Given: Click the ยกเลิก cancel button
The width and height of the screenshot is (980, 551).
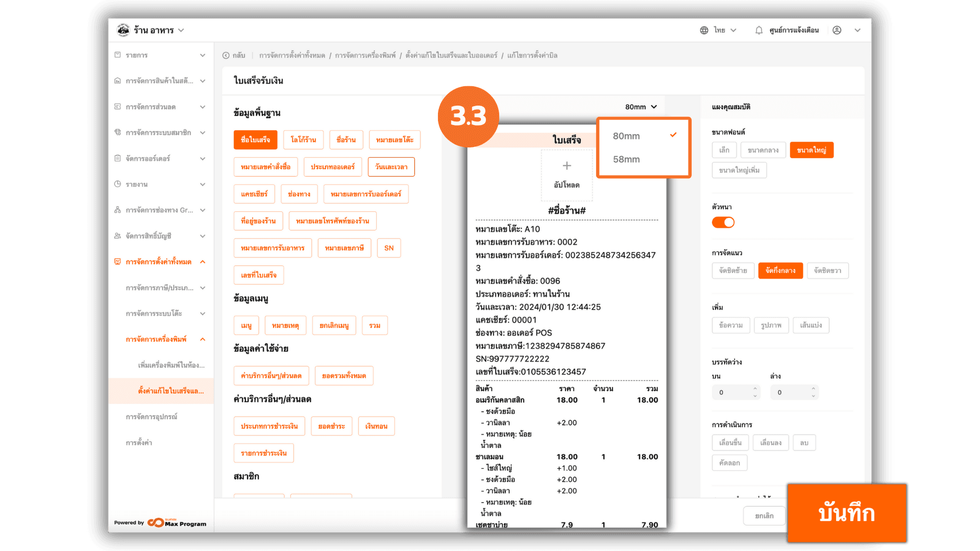Looking at the screenshot, I should (764, 516).
